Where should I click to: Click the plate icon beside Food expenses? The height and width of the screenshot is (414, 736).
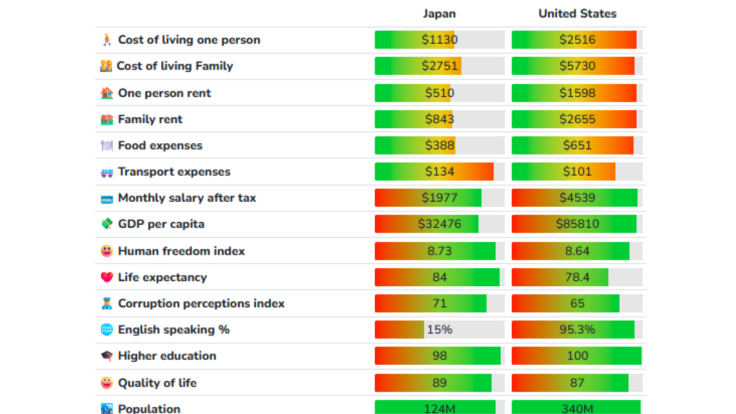click(x=106, y=146)
